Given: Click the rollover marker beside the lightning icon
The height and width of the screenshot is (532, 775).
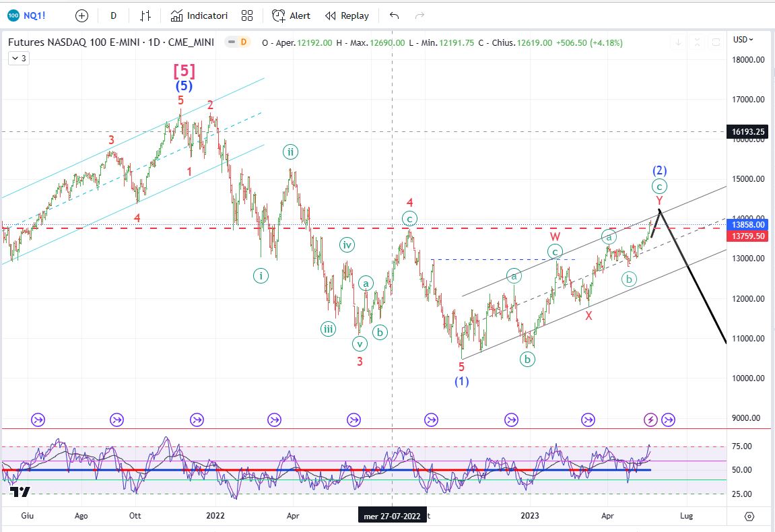Looking at the screenshot, I should tap(668, 420).
